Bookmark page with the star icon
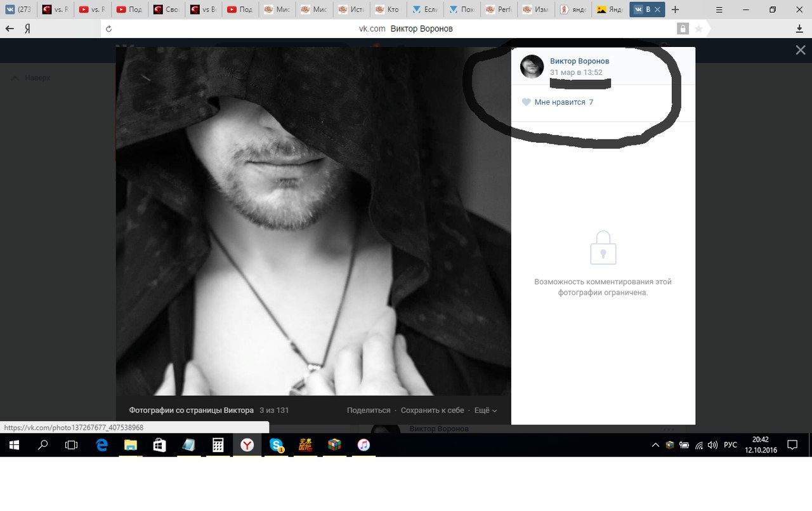Screen dimensions: 812x511 [x=698, y=29]
